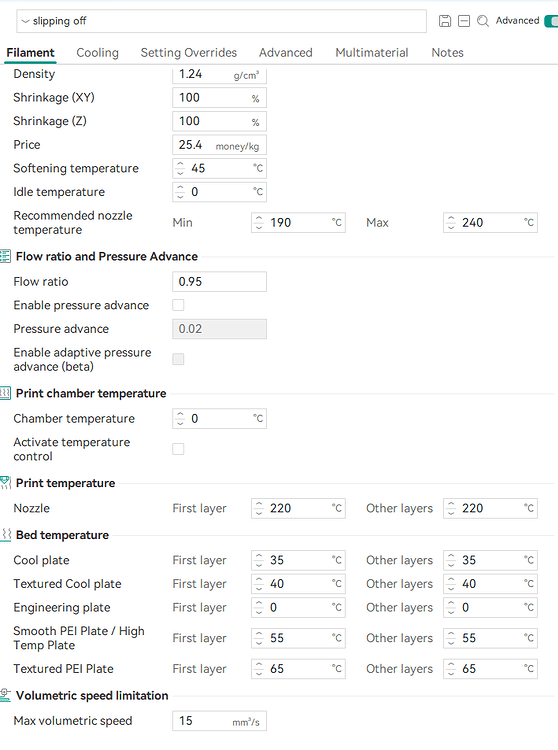
Task: Click Textured Cool plate first layer field
Action: pos(298,584)
